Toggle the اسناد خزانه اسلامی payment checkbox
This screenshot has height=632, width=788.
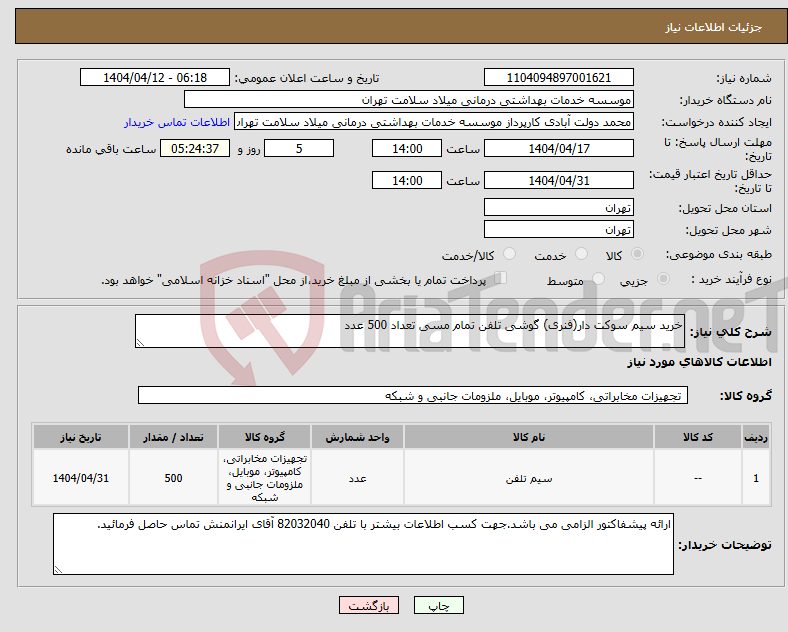(x=501, y=278)
